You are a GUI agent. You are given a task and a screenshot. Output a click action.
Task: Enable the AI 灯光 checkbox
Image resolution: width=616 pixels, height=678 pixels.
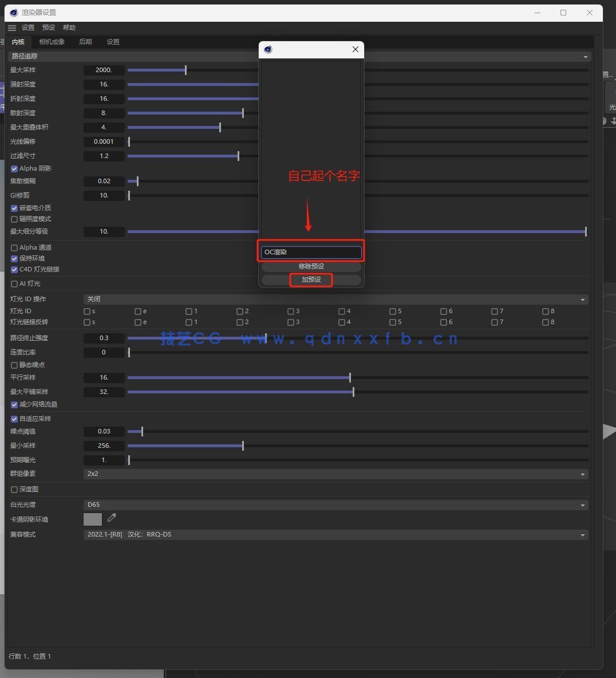[x=14, y=283]
